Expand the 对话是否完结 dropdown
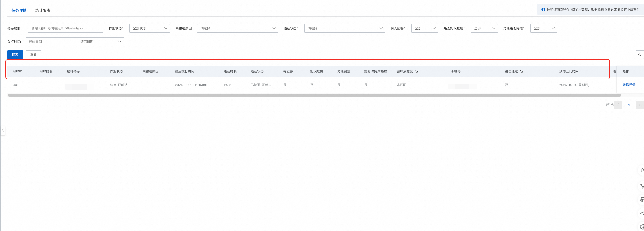This screenshot has height=231, width=644. 544,28
